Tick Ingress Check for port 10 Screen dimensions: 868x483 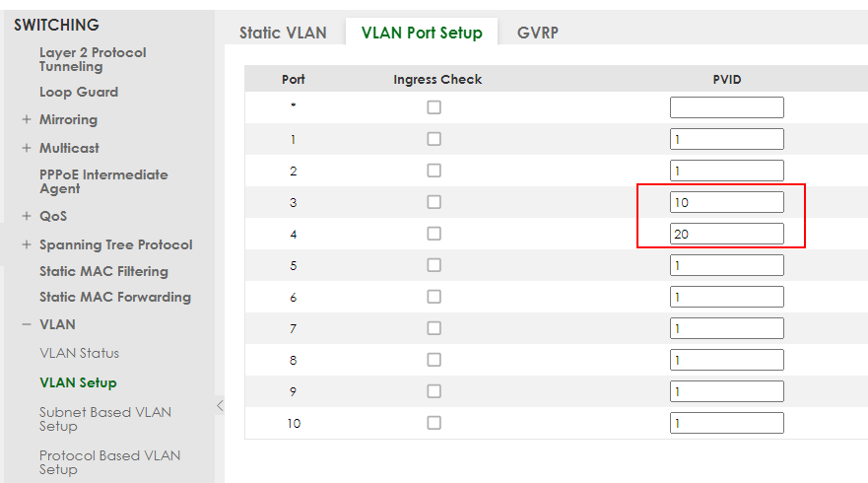[434, 423]
